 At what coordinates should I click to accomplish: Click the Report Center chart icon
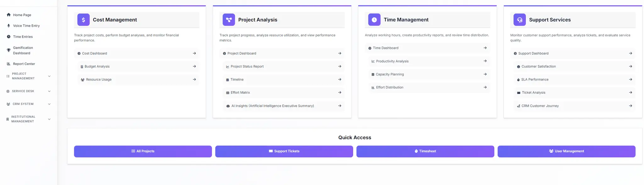click(8, 64)
